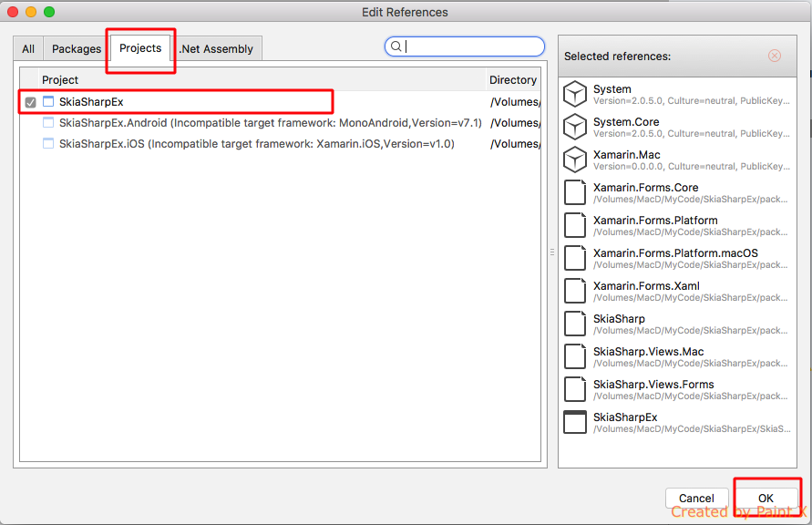Click the pane splitter handle between lists

[x=552, y=252]
